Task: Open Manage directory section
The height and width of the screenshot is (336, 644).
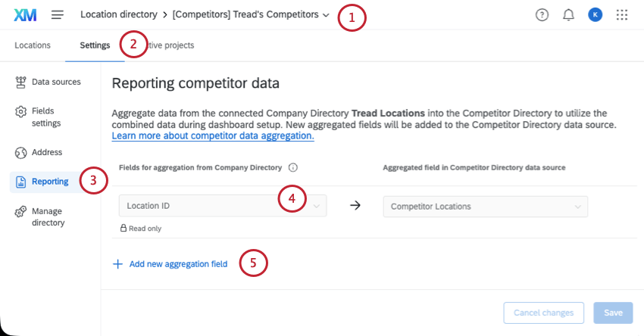Action: tap(48, 216)
